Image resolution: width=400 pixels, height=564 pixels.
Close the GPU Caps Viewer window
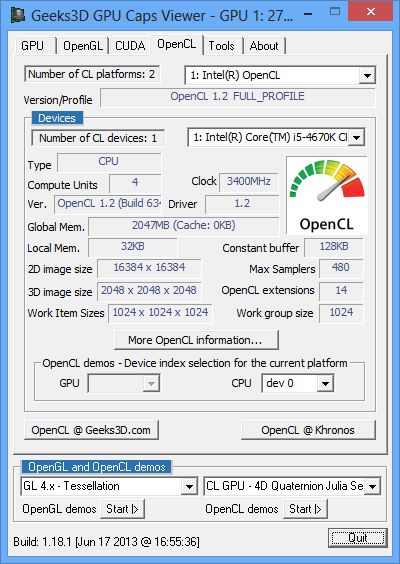(371, 12)
